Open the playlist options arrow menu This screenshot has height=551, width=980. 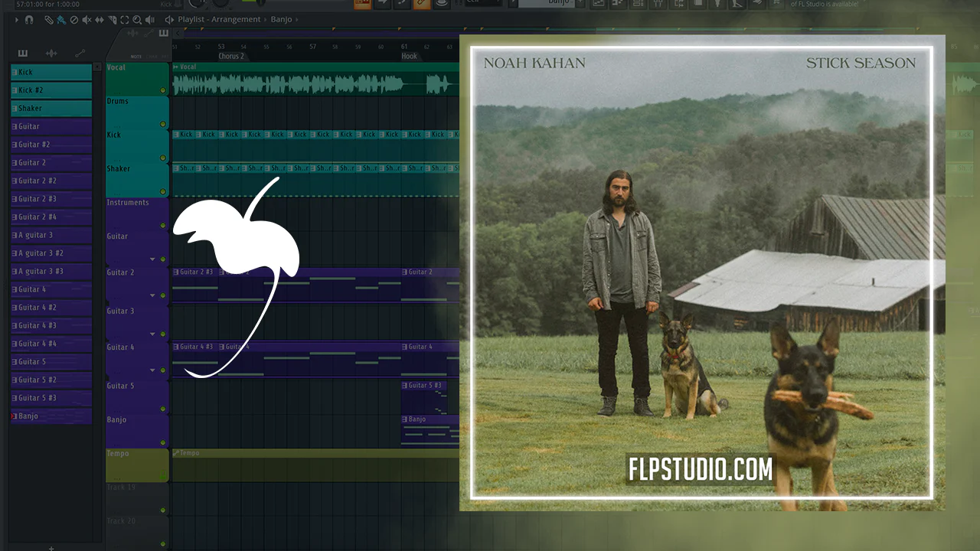tap(17, 19)
